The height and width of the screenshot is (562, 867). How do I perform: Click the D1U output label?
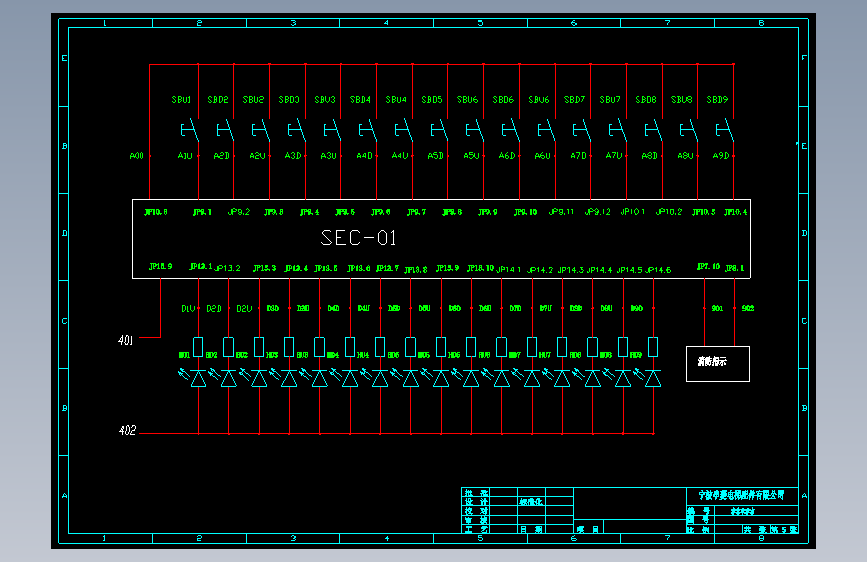pyautogui.click(x=189, y=309)
